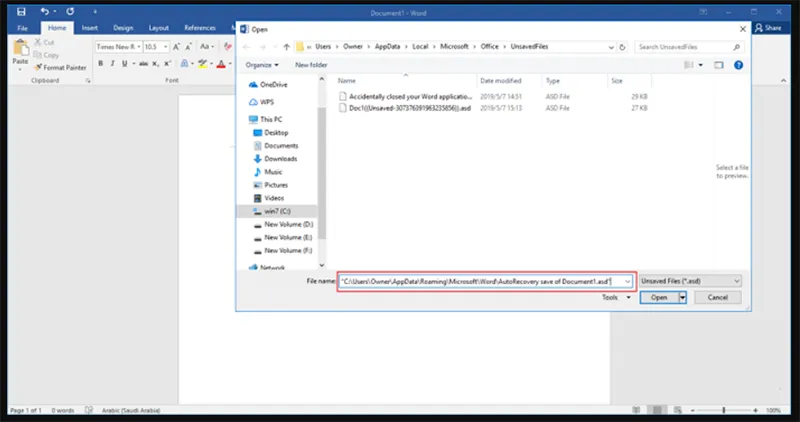The width and height of the screenshot is (800, 422).
Task: Open the 10.5 font size dropdown
Action: point(165,47)
